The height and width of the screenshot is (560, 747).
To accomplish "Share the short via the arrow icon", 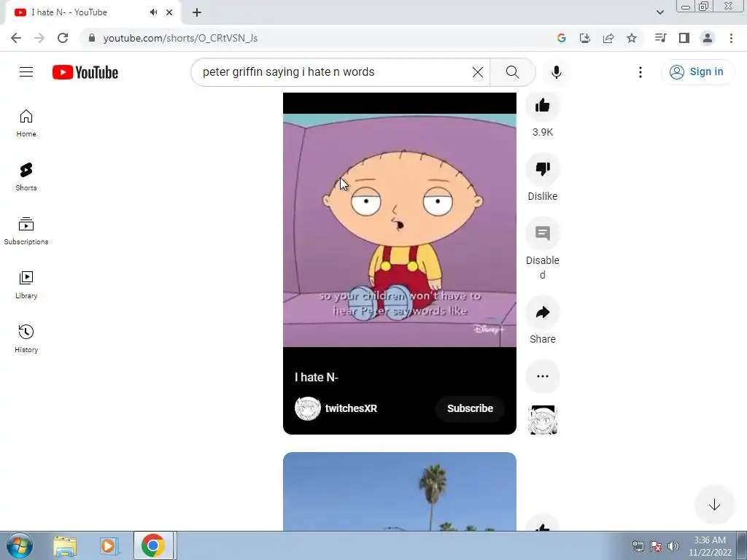I will (x=543, y=312).
